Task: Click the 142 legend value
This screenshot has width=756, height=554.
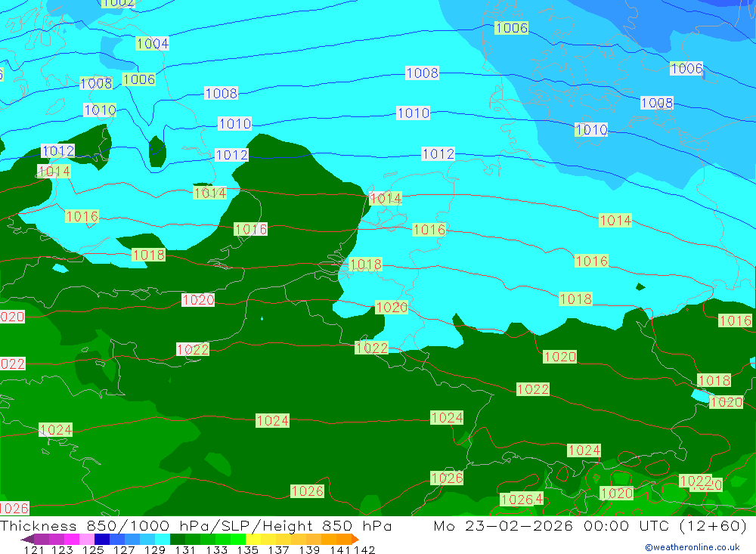Action: [364, 550]
